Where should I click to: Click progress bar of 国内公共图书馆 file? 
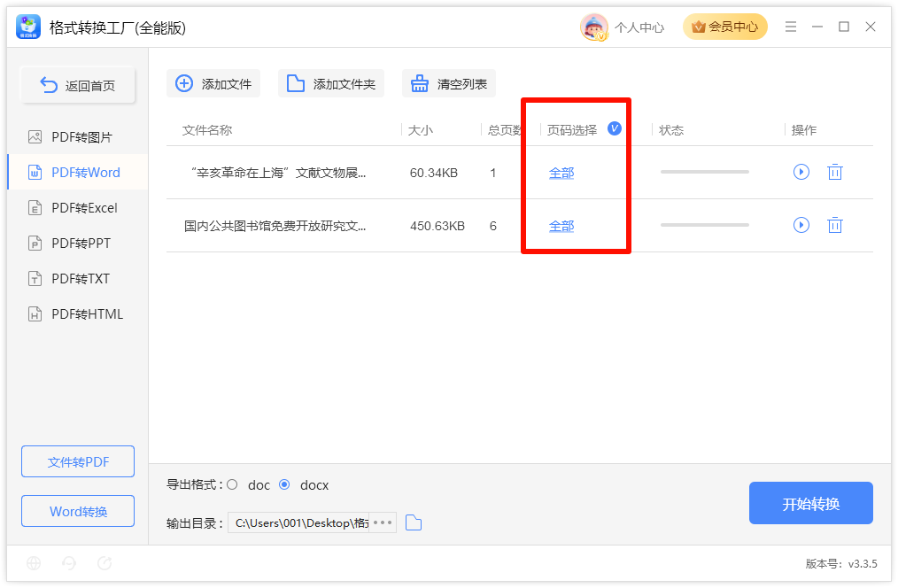[x=704, y=225]
